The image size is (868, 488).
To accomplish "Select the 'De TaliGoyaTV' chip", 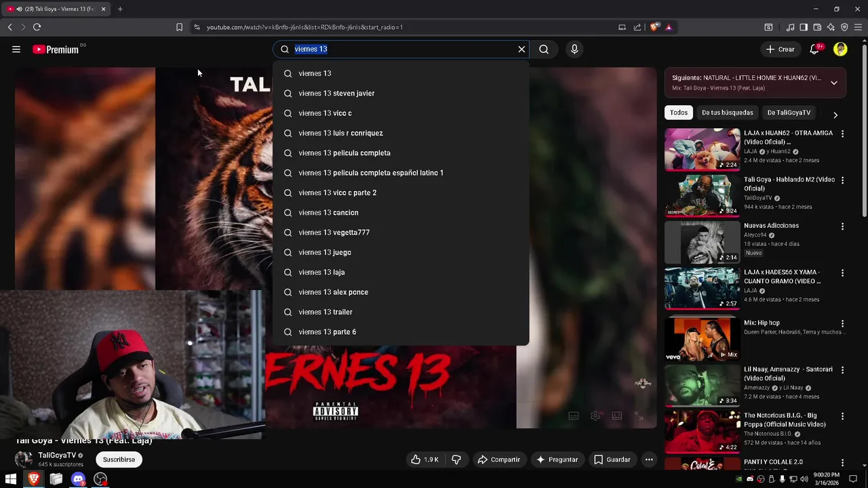I will 789,113.
